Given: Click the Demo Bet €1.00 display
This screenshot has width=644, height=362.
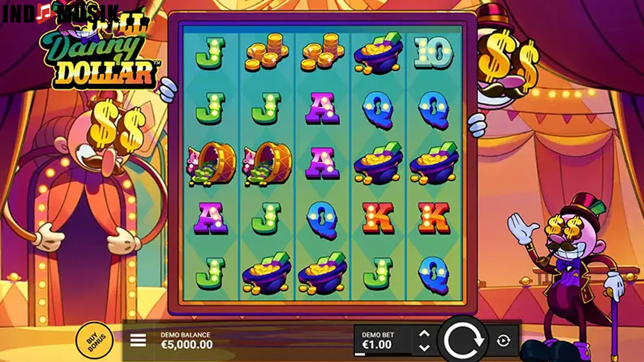Looking at the screenshot, I should 377,341.
